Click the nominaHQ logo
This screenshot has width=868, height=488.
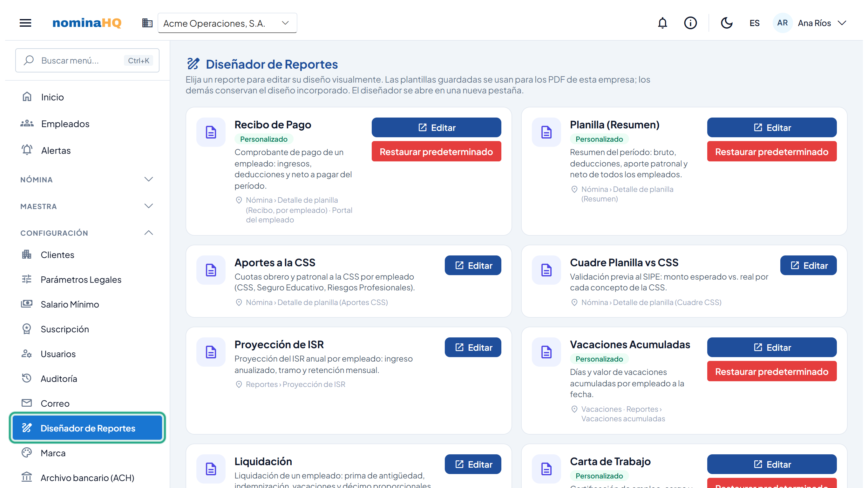click(x=87, y=23)
